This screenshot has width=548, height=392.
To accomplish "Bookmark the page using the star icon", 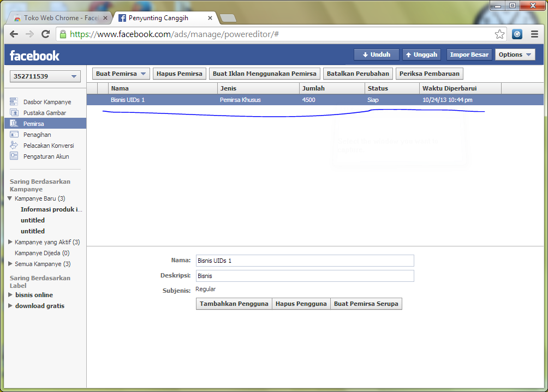I will 499,34.
